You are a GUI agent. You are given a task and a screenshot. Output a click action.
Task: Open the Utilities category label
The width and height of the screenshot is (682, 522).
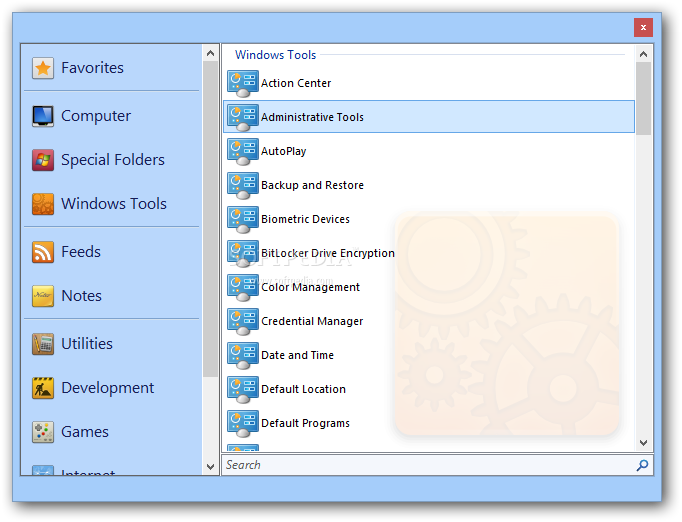pyautogui.click(x=87, y=344)
